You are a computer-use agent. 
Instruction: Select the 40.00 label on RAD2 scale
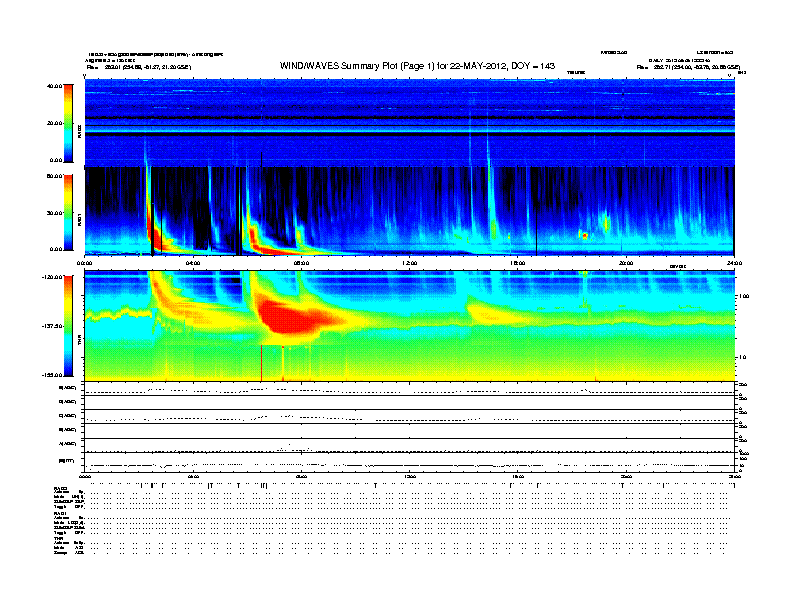pyautogui.click(x=54, y=86)
